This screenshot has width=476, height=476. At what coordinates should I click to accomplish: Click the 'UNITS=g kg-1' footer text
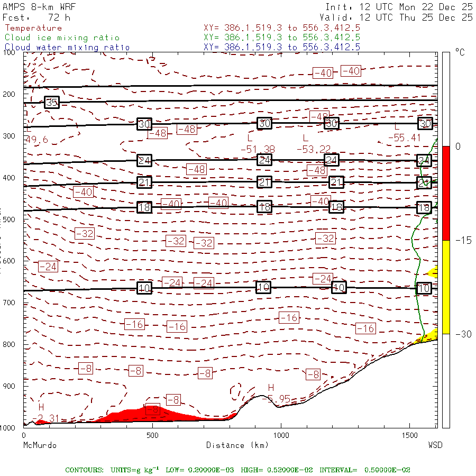pyautogui.click(x=135, y=470)
